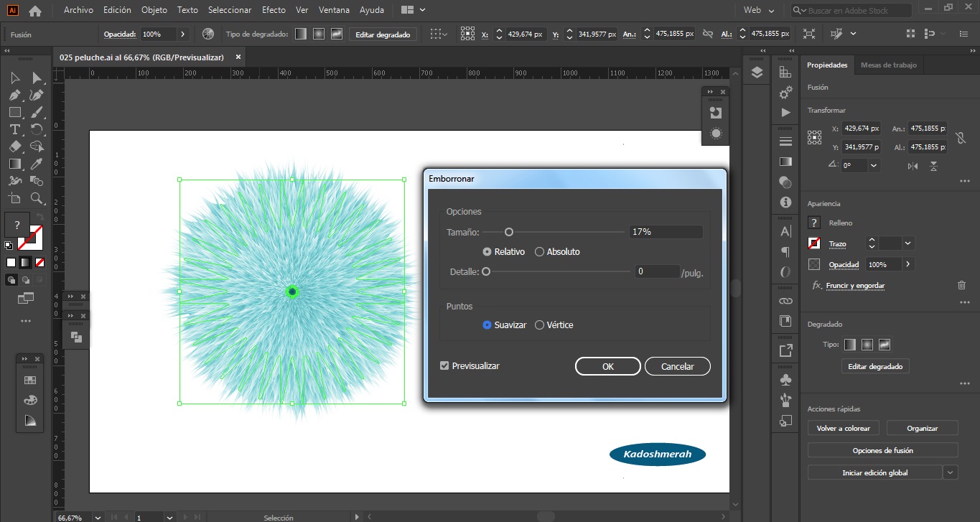Open the Gradient panel in dock
This screenshot has width=980, height=522.
(x=785, y=162)
